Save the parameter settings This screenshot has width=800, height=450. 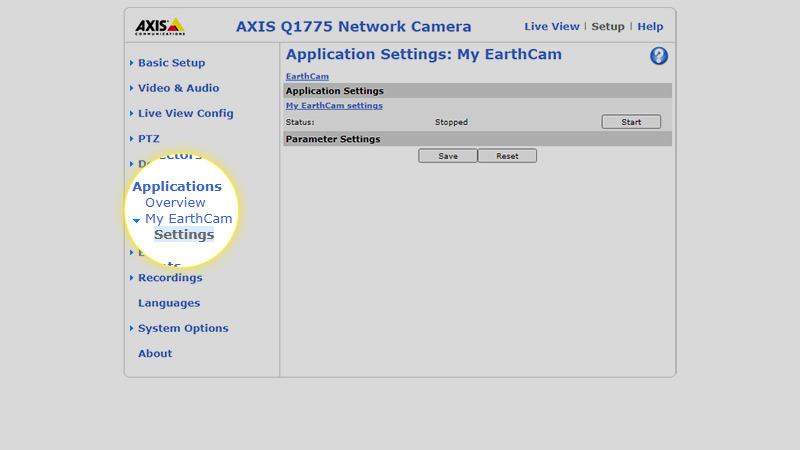click(x=448, y=156)
